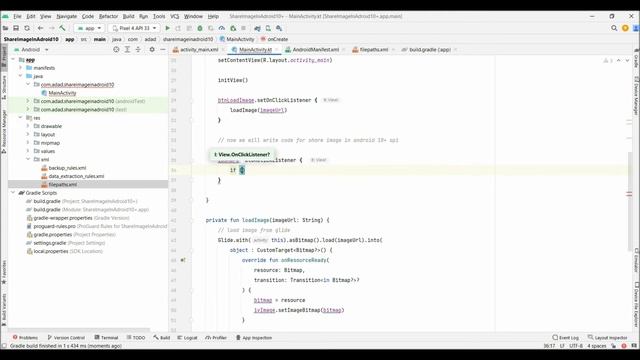
Task: Open the Build tool window
Action: 162,338
